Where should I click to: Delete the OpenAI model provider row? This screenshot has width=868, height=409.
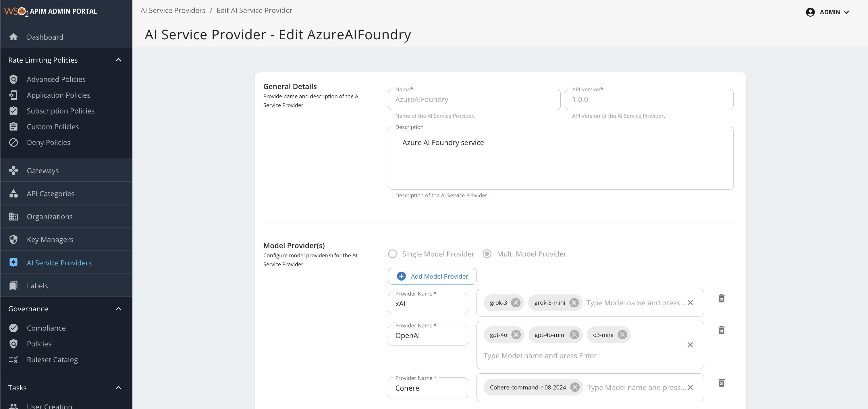722,330
